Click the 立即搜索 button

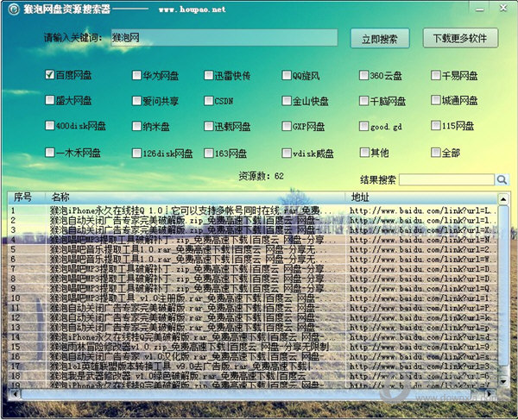[x=380, y=39]
